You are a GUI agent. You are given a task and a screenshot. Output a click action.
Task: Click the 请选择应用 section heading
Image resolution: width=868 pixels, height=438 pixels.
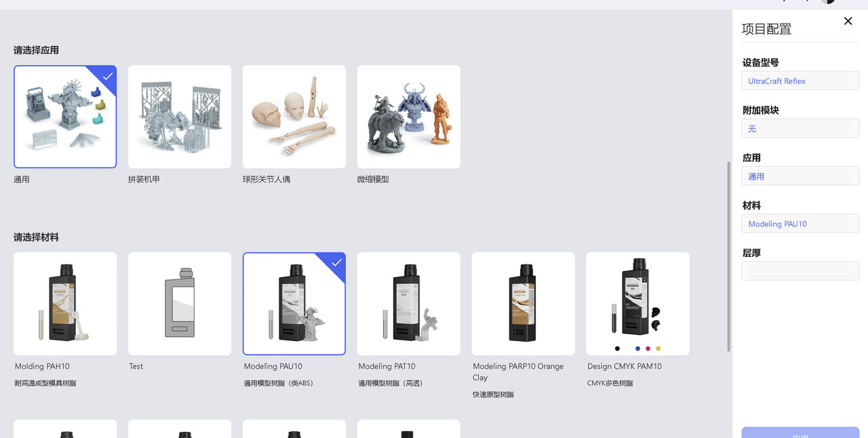(x=37, y=50)
